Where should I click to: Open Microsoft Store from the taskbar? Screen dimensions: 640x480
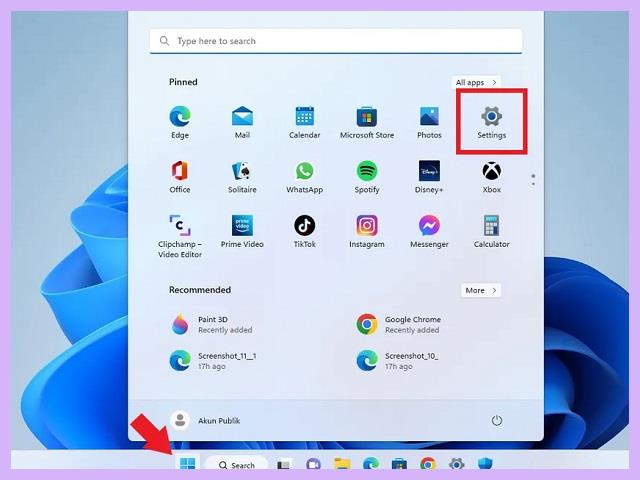click(x=399, y=464)
